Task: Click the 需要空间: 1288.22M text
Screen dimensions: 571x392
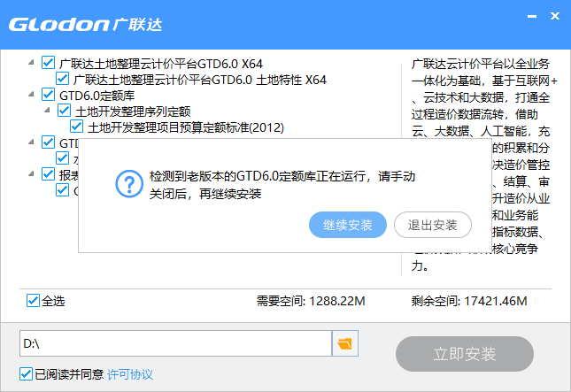Action: [311, 301]
